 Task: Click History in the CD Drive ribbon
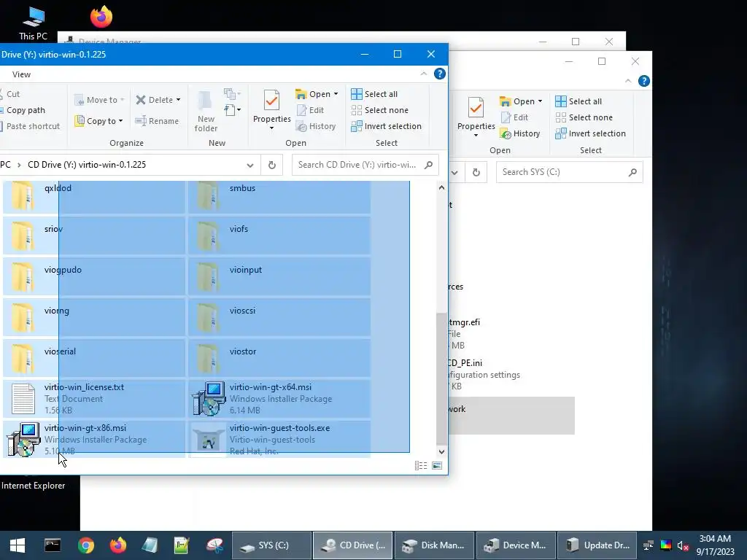[x=316, y=126]
